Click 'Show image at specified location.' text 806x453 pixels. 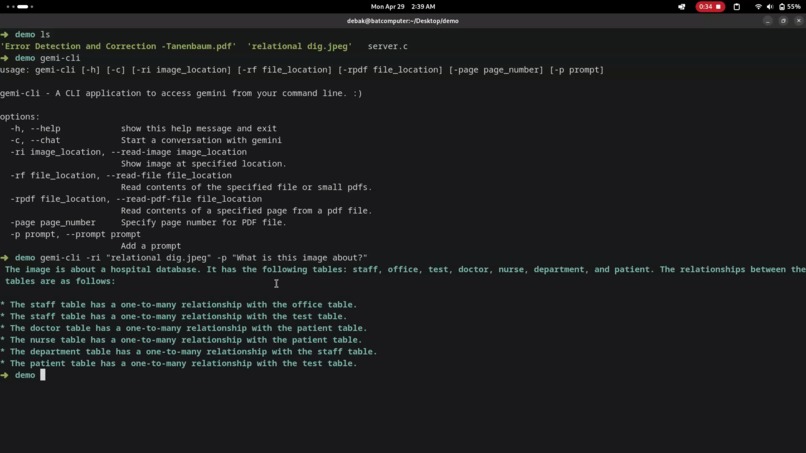(x=204, y=164)
